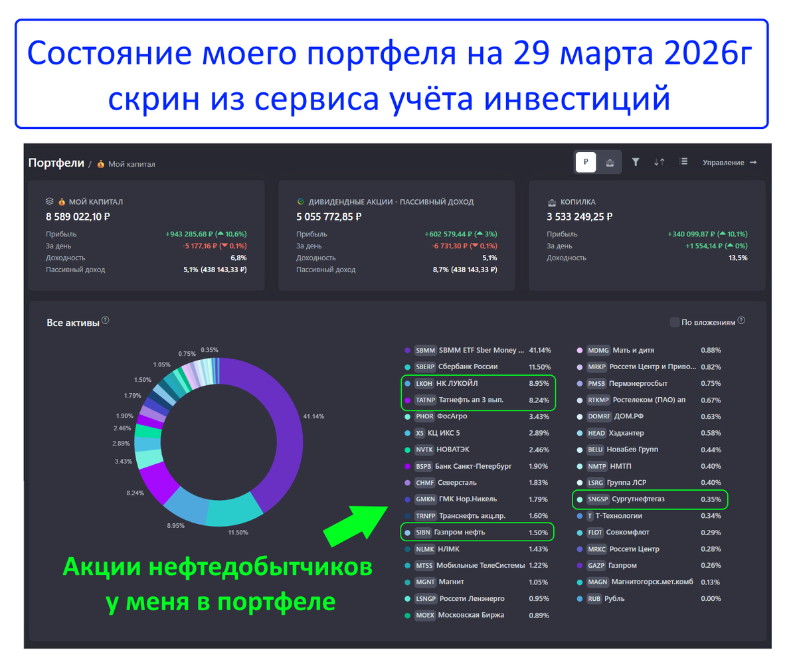This screenshot has width=797, height=672.
Task: Click the layers icon on МОЙ КАПИТАЛ card
Action: click(50, 201)
